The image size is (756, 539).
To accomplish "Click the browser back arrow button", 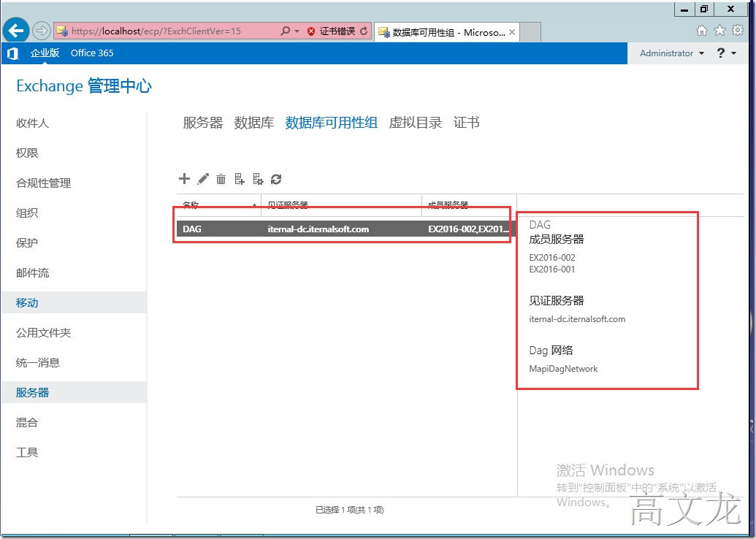I will tap(16, 31).
